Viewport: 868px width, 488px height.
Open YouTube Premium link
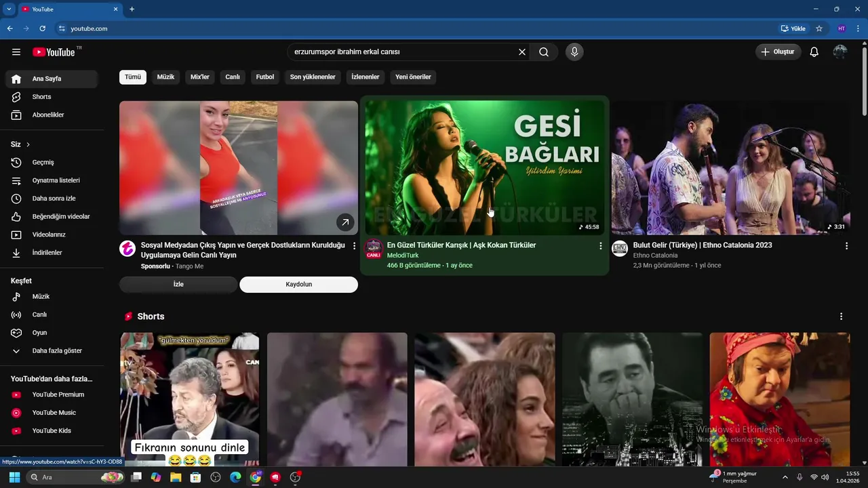coord(52,394)
